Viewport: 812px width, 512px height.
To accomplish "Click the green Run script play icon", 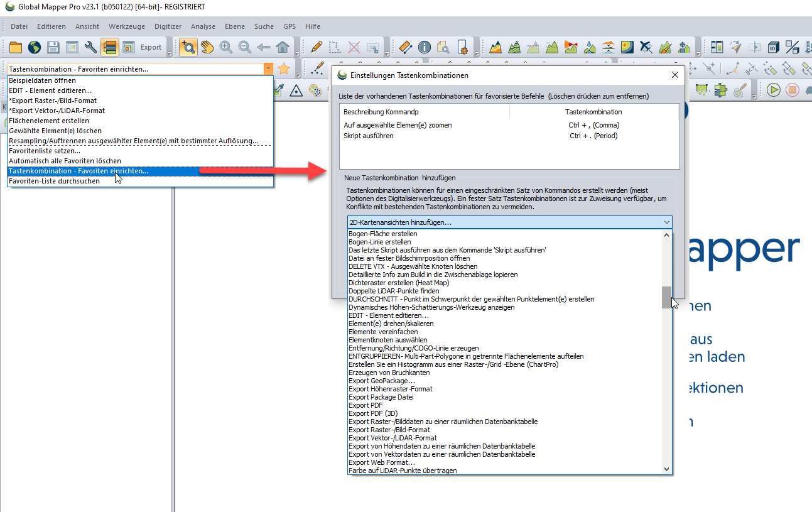I will click(x=774, y=89).
